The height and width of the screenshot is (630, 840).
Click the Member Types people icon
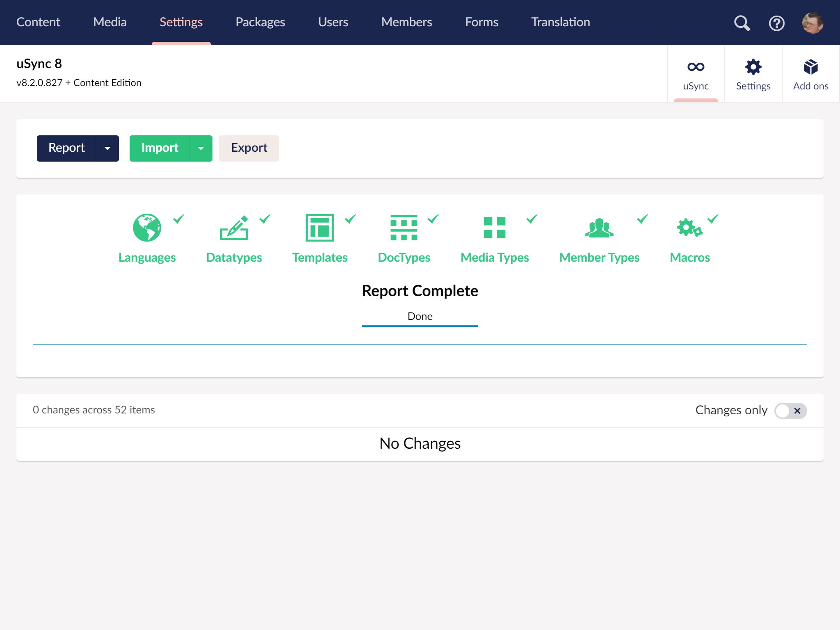[x=599, y=228]
